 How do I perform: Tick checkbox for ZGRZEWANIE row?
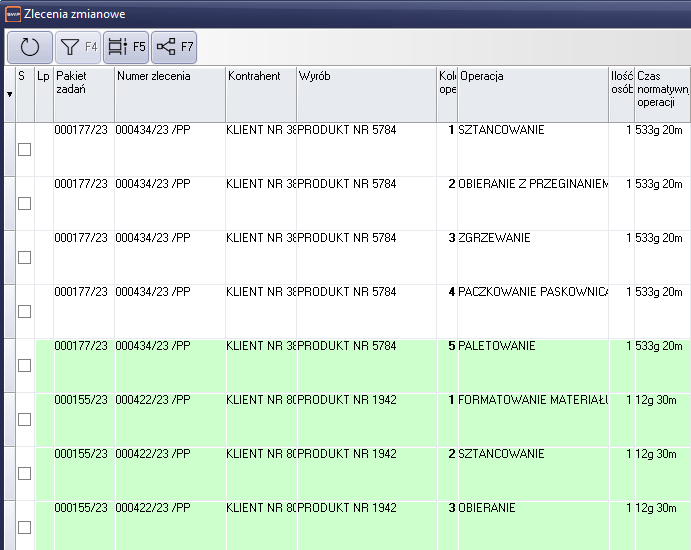click(x=25, y=258)
